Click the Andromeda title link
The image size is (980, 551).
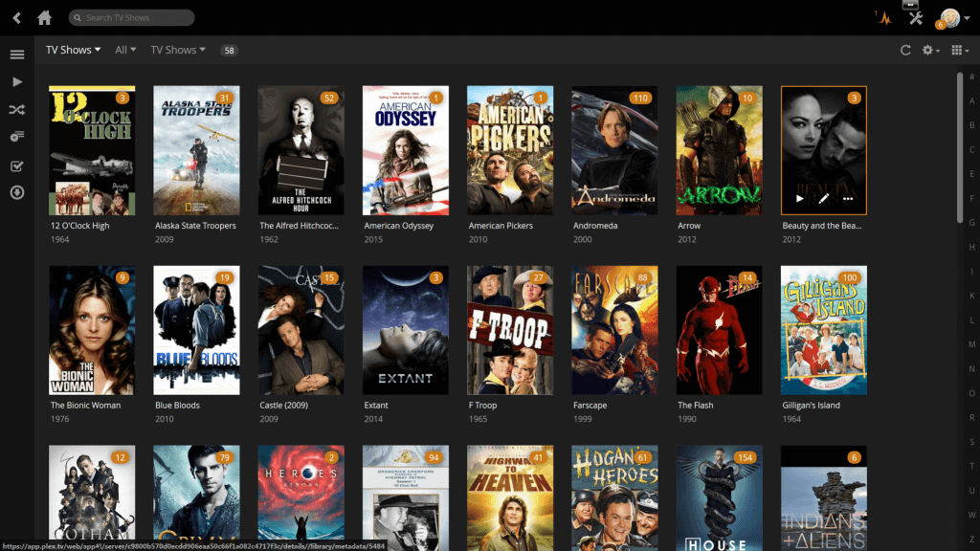coord(595,226)
